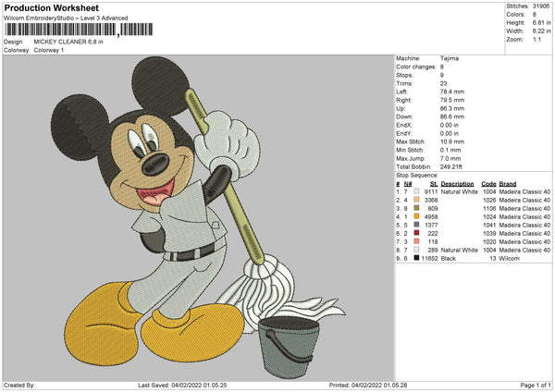Viewport: 555px width, 392px height.
Task: Click the 'Stop Sequence:' heading
Action: point(417,176)
